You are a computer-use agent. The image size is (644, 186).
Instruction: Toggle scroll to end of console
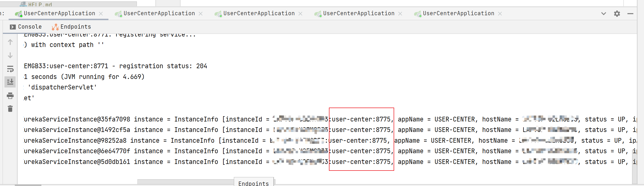[x=10, y=82]
